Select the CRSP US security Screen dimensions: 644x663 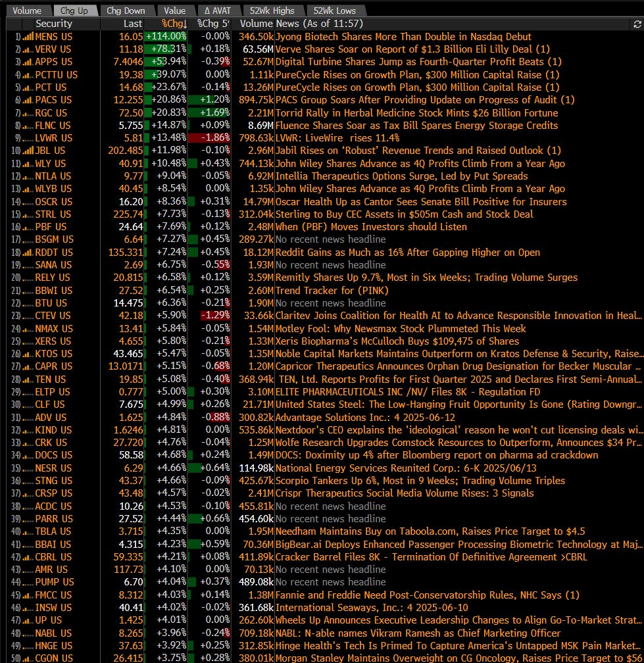54,493
